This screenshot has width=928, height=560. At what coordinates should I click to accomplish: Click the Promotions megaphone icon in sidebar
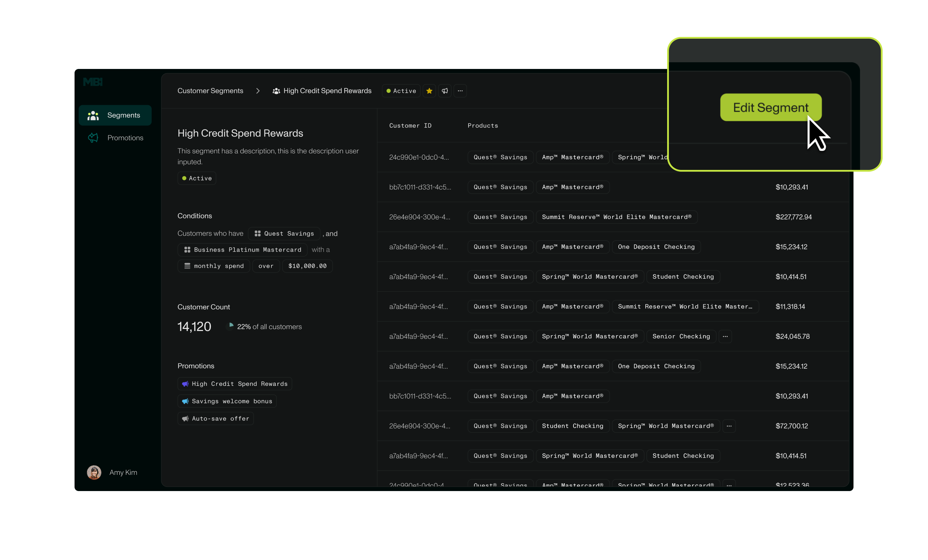tap(93, 138)
